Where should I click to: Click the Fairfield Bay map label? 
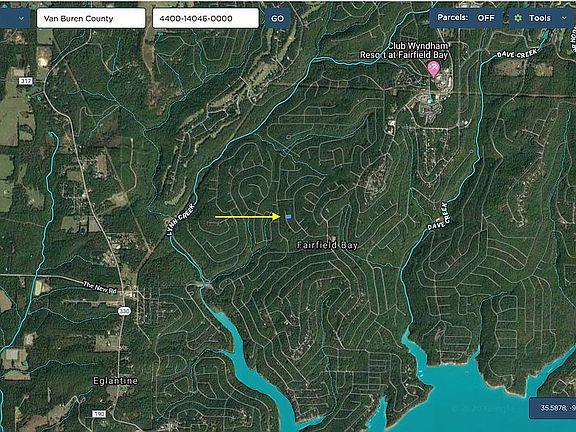327,245
